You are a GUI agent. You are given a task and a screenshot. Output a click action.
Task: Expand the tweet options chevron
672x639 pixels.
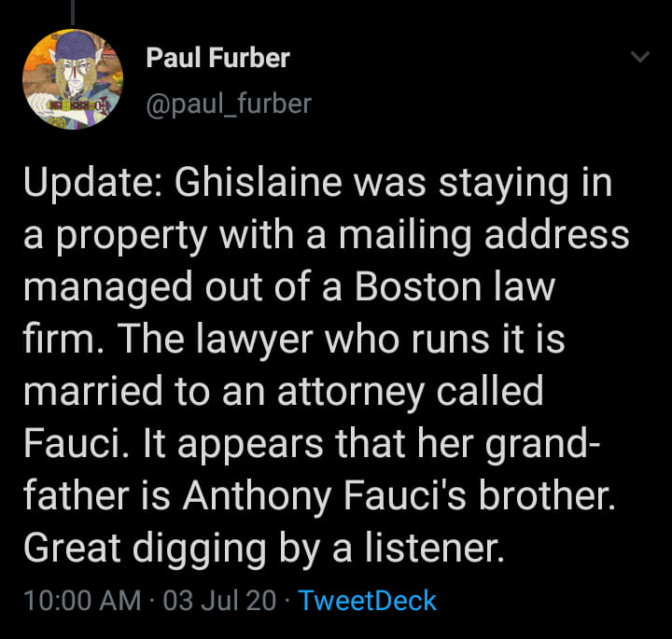pos(640,57)
